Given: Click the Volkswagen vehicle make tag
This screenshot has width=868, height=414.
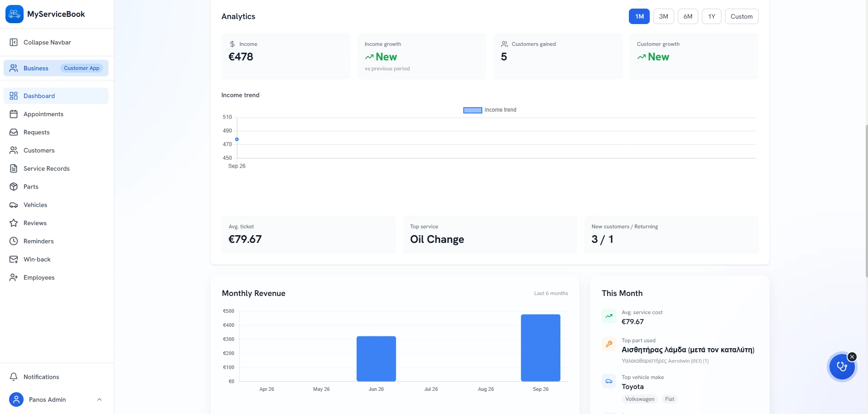Looking at the screenshot, I should 640,399.
